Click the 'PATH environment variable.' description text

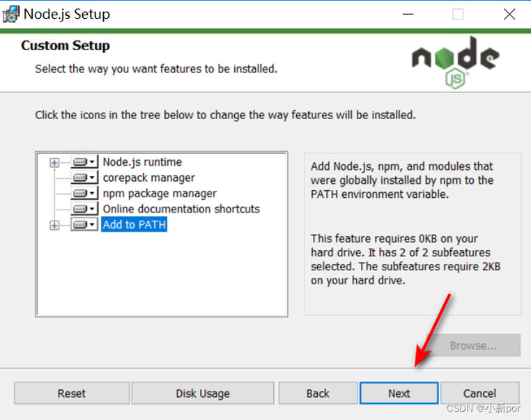pos(380,194)
